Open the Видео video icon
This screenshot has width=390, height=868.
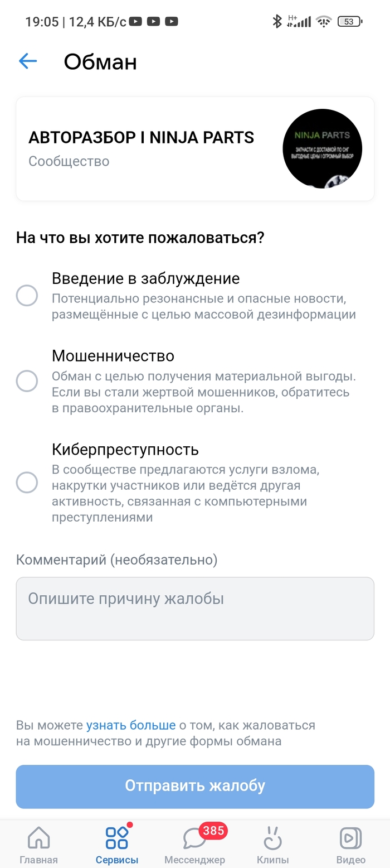click(x=351, y=837)
